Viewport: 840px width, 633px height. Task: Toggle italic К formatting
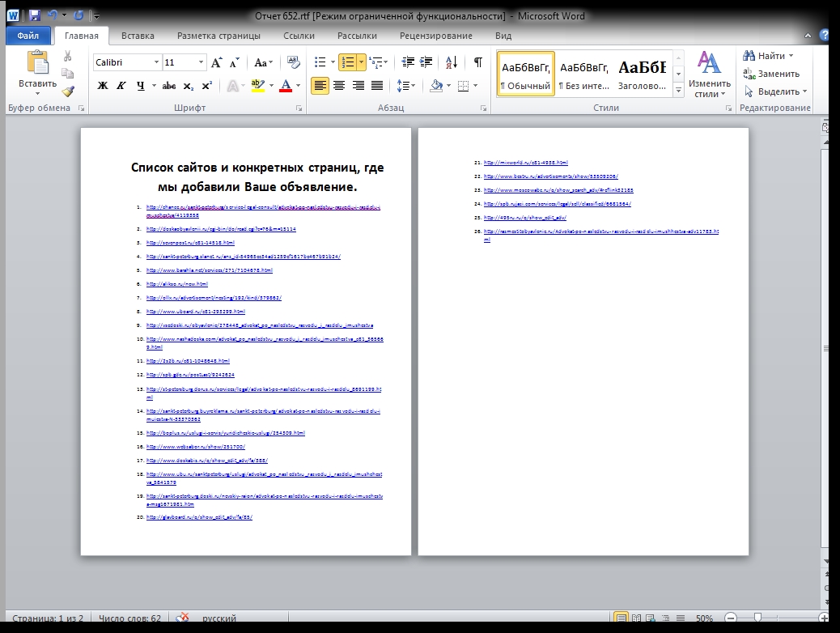pos(121,86)
